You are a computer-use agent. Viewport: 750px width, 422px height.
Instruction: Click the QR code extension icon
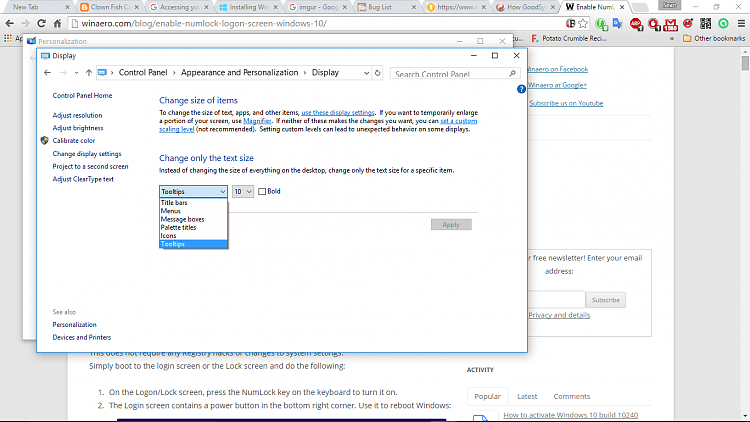(x=706, y=23)
